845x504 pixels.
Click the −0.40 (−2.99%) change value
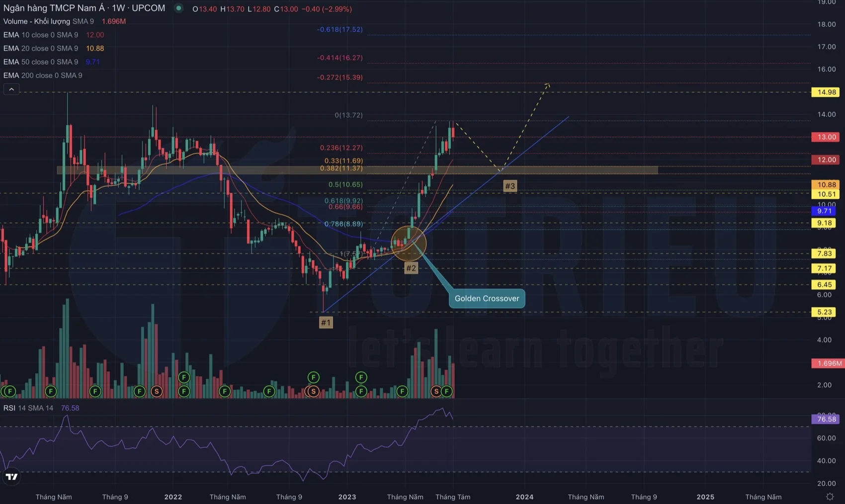(327, 9)
